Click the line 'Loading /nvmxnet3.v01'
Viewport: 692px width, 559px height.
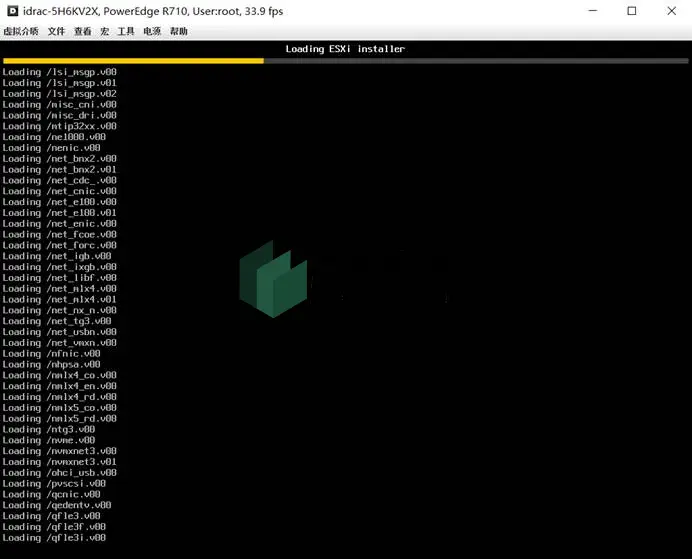pos(60,462)
